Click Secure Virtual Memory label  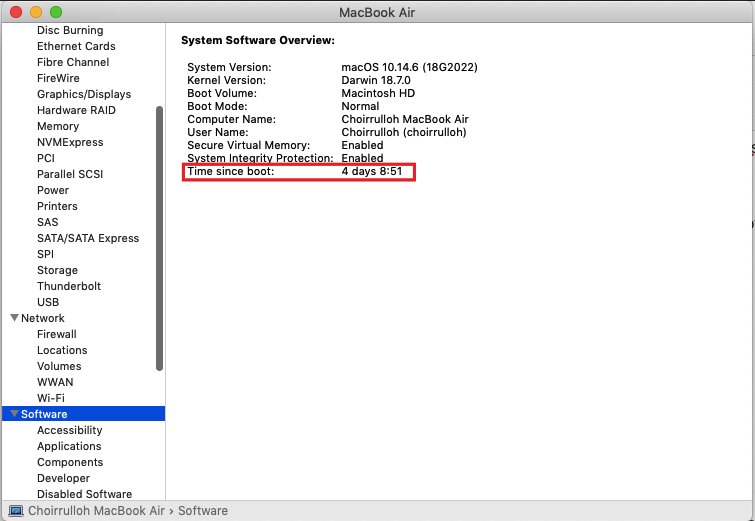tap(248, 145)
